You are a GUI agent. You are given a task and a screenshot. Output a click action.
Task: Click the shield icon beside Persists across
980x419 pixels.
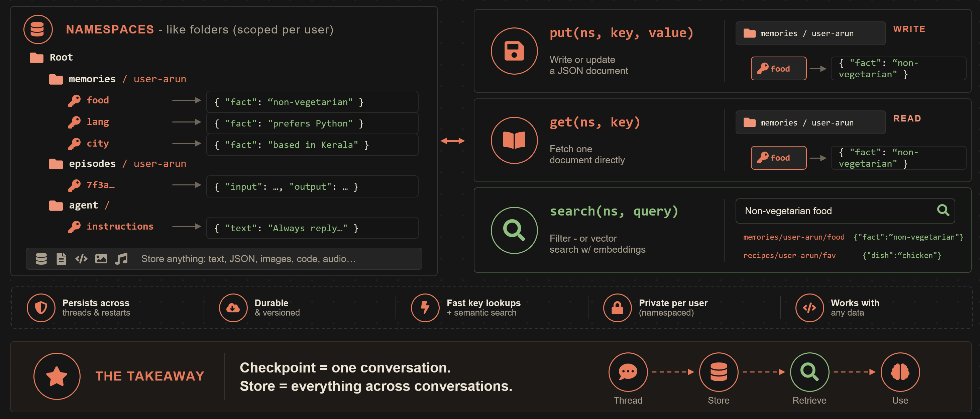pyautogui.click(x=41, y=308)
